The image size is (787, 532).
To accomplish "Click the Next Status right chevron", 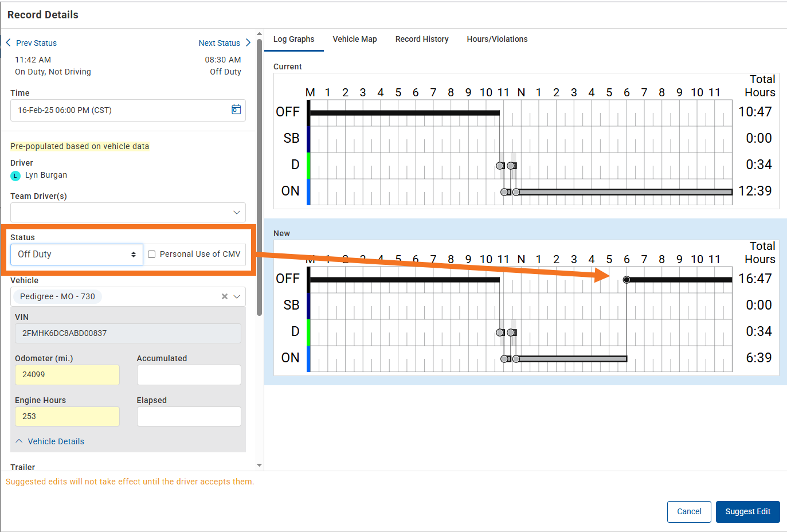I will (248, 42).
